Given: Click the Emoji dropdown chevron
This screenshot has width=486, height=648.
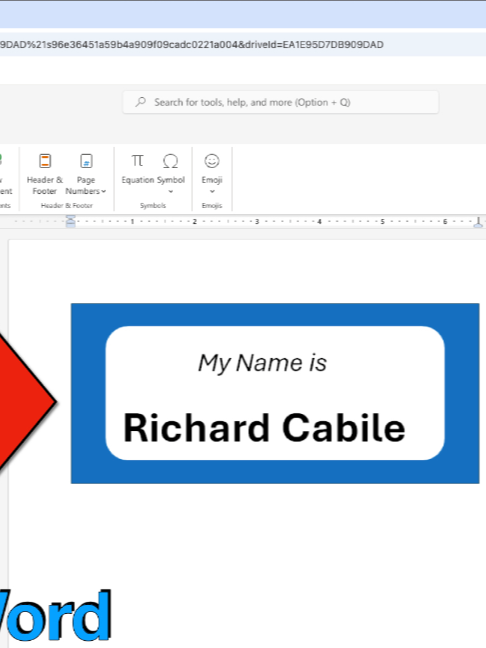Looking at the screenshot, I should pos(212,191).
